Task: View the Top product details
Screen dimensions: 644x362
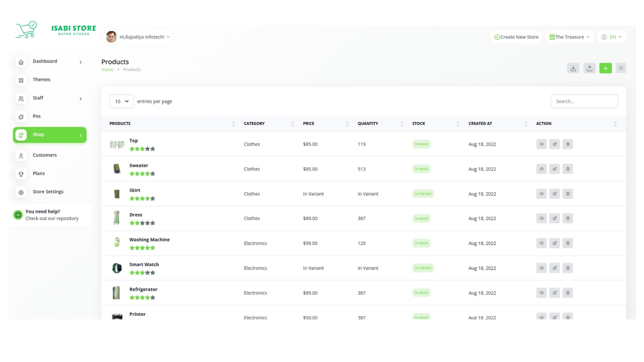Action: [541, 144]
